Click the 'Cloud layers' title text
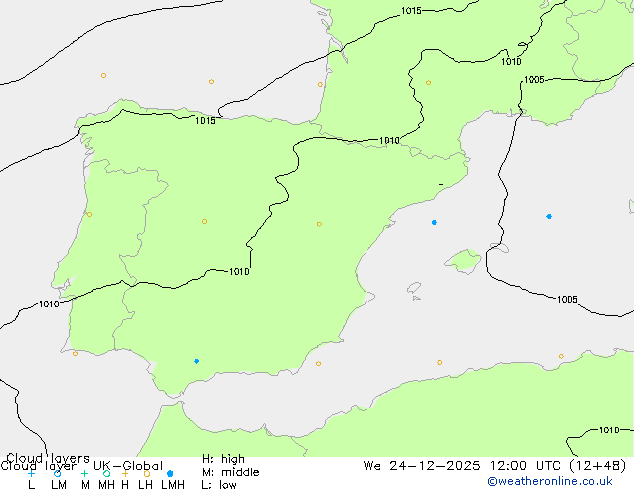634x490 pixels. pos(48,458)
